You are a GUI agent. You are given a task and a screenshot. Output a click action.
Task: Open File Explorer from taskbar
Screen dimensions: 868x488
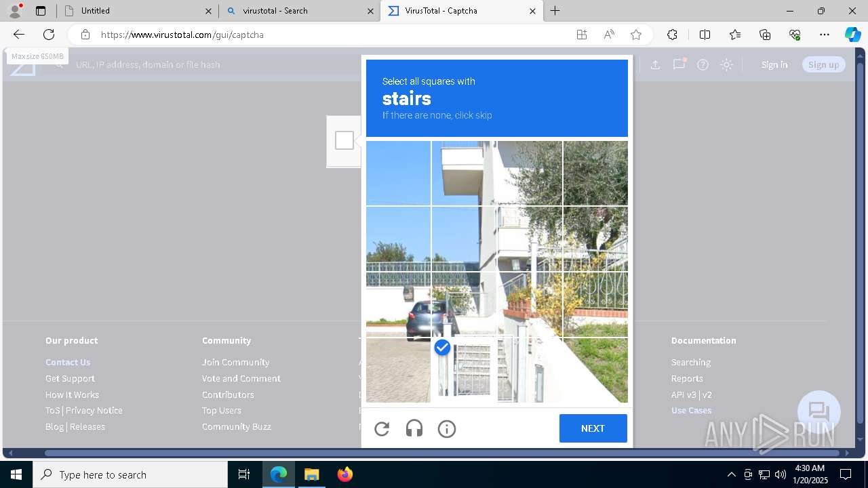[311, 474]
